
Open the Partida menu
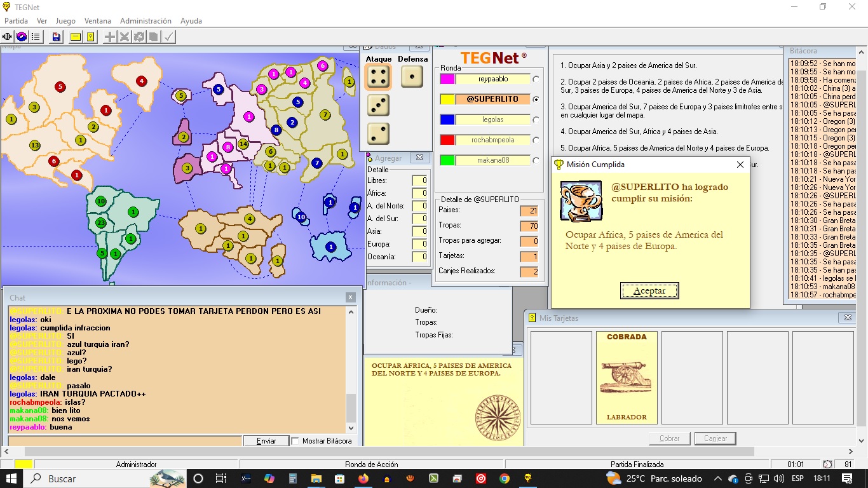16,21
